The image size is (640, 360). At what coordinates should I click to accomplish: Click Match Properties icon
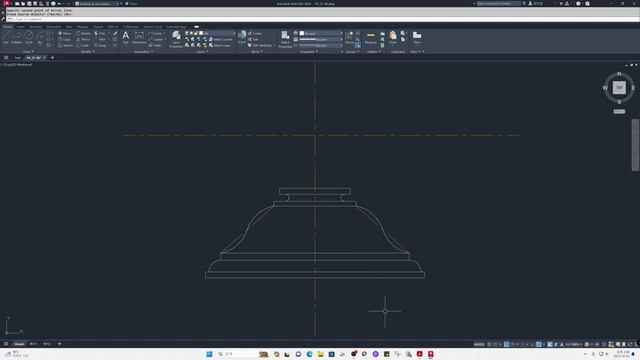click(285, 39)
